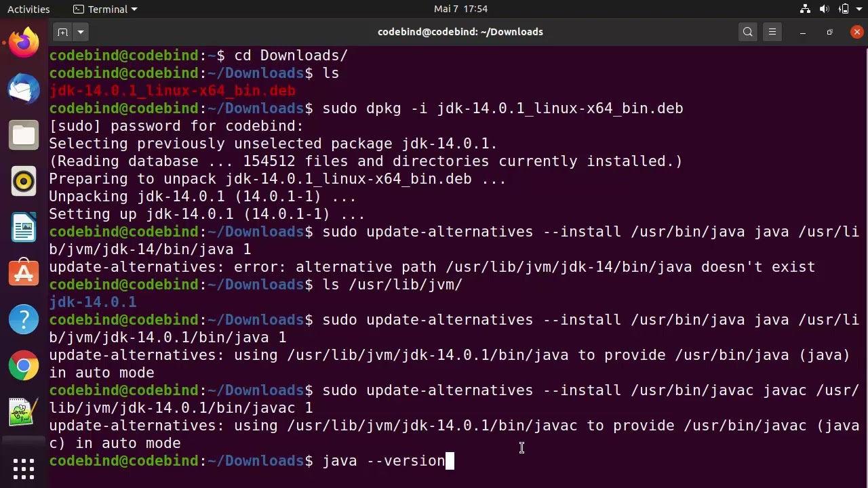Click the 'doesn't exist' error line
Image resolution: width=868 pixels, height=488 pixels.
pos(432,267)
